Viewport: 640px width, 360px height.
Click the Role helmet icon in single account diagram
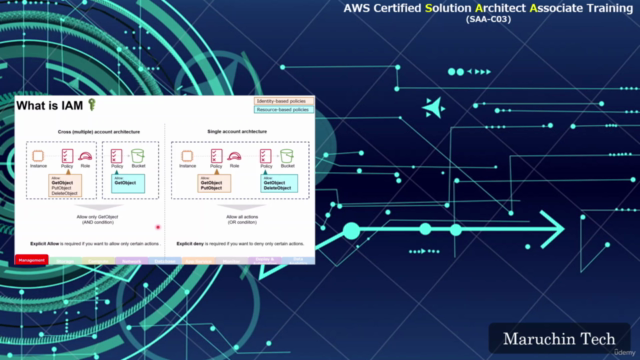click(x=234, y=156)
